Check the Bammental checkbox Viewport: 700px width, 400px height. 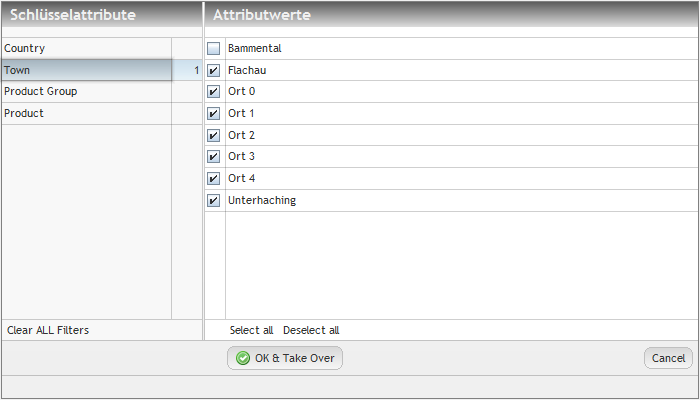[x=214, y=48]
